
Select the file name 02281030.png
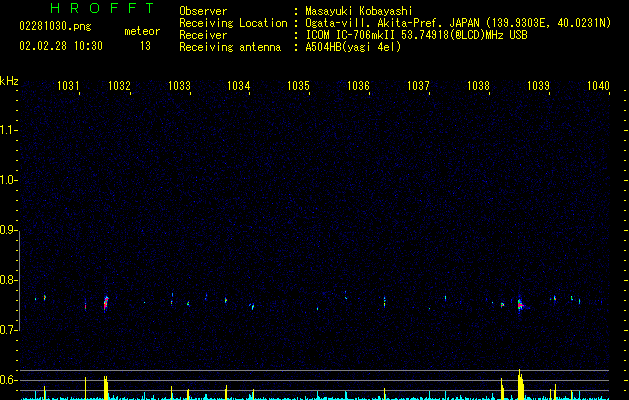(55, 26)
